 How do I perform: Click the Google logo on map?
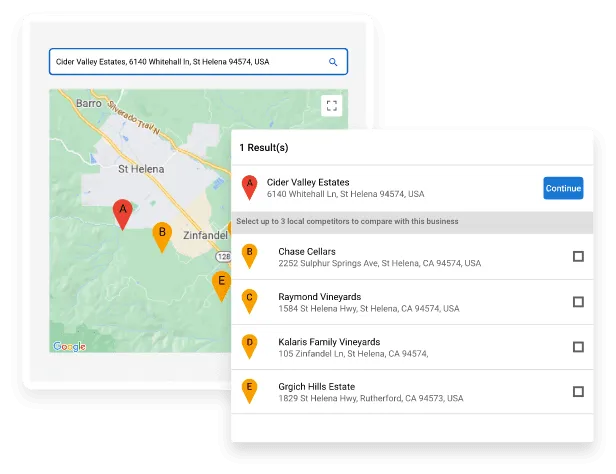tap(70, 346)
